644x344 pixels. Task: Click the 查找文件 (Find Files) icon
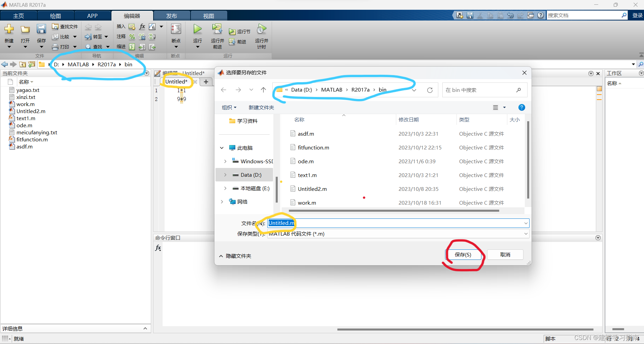click(55, 26)
